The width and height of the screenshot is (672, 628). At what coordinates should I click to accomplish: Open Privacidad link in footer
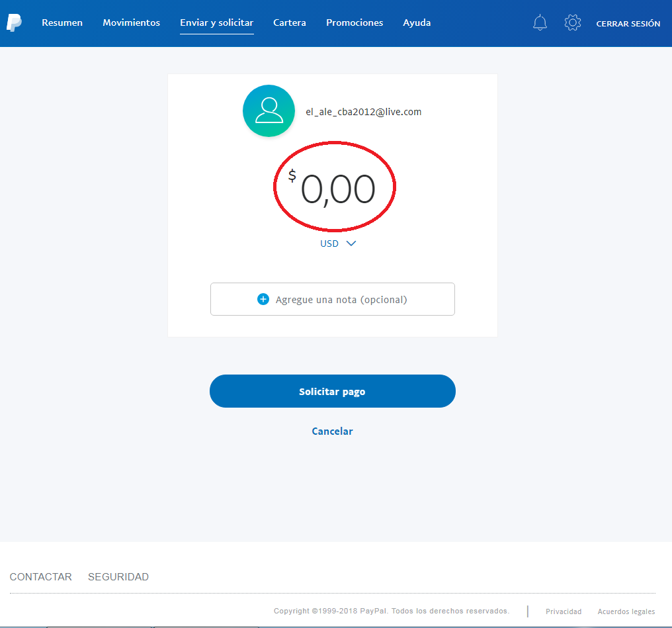pyautogui.click(x=563, y=611)
